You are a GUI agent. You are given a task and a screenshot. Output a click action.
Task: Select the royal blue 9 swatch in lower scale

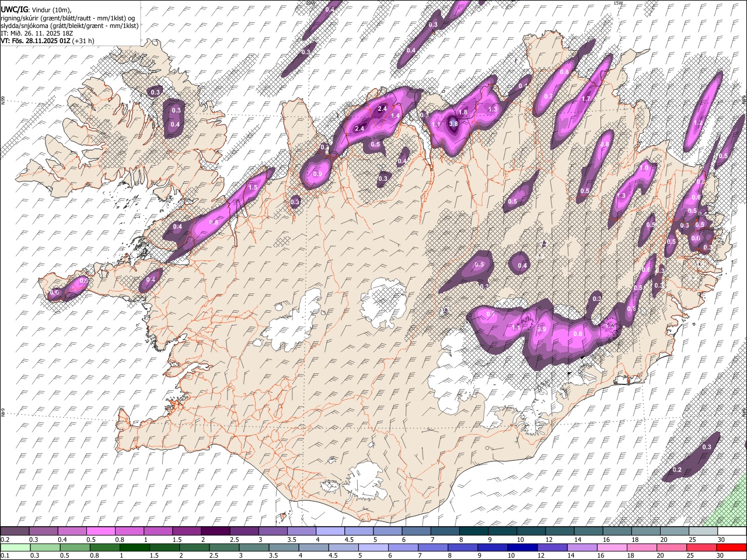pos(493,547)
